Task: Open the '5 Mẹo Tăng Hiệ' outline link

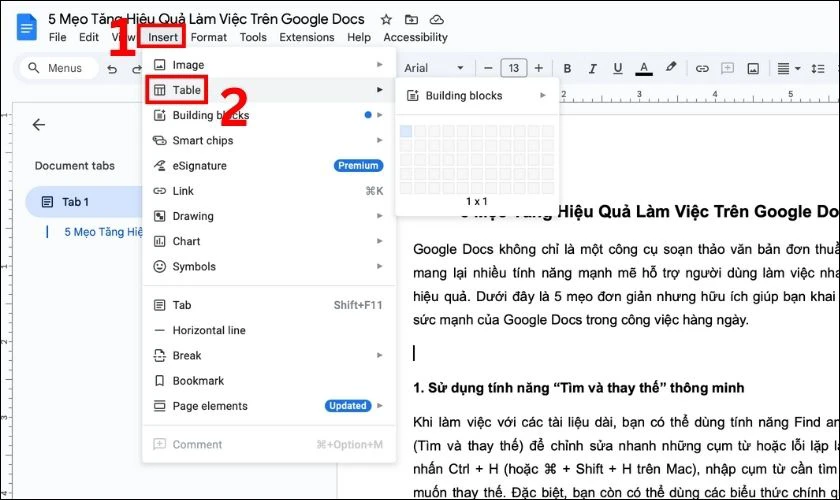Action: 103,232
